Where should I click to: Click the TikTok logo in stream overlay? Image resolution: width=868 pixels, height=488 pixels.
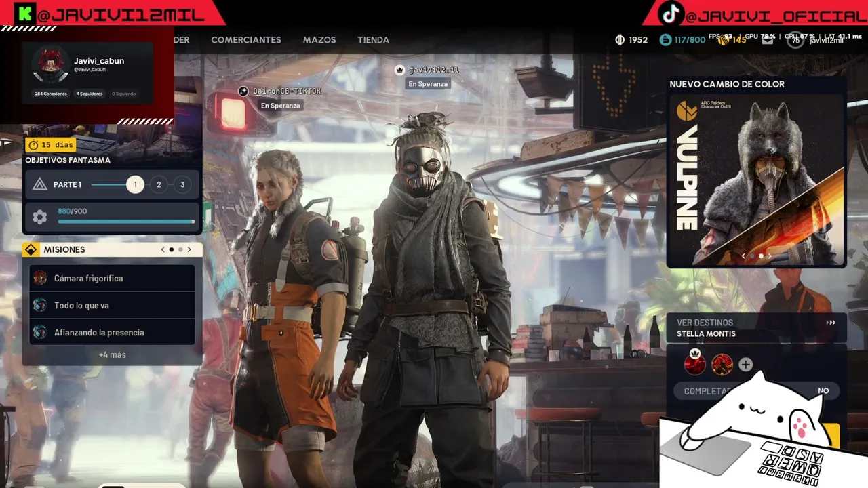pyautogui.click(x=671, y=14)
